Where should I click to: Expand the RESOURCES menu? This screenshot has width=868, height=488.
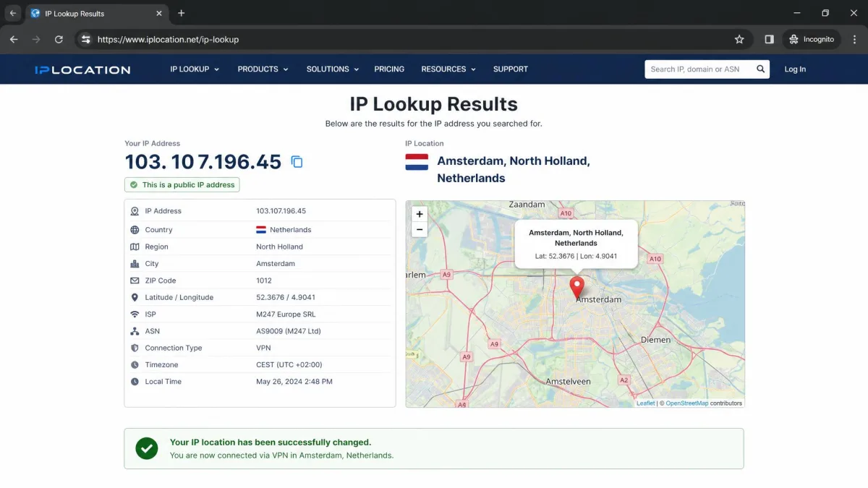[x=448, y=69]
